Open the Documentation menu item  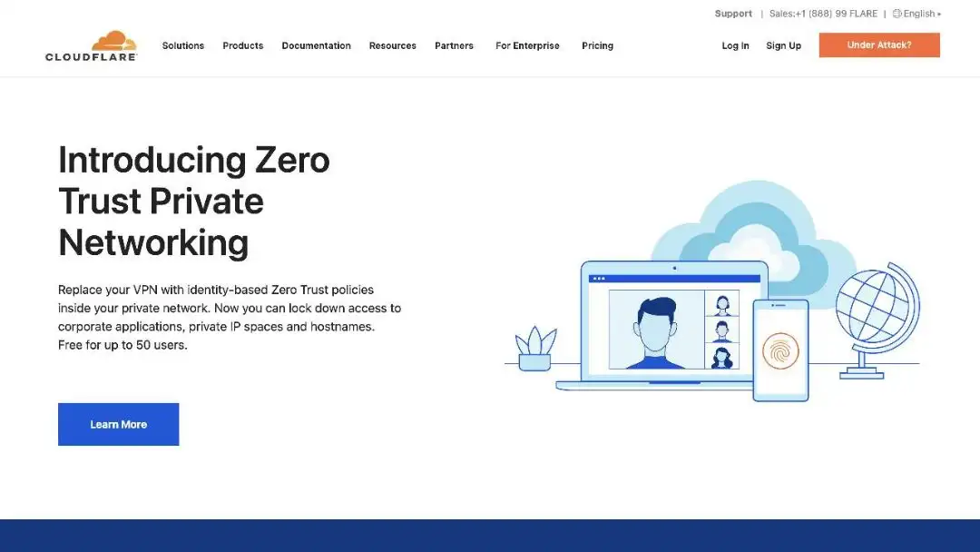316,45
